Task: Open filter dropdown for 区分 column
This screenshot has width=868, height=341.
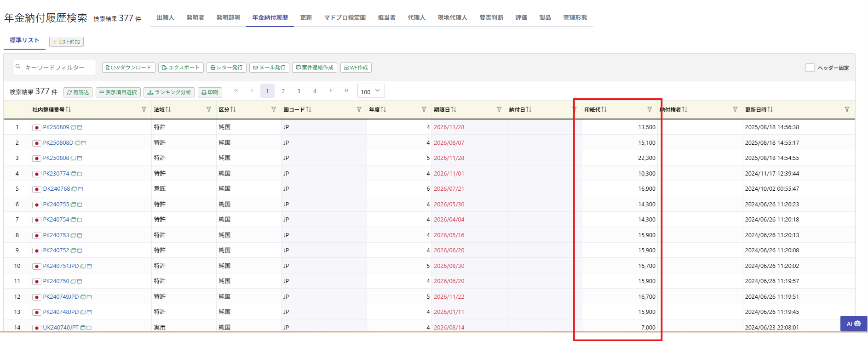Action: (274, 109)
